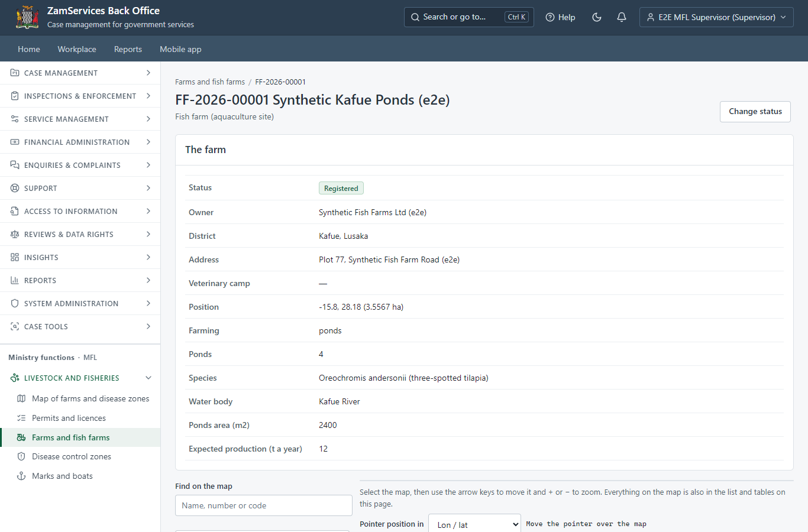Expand the Case Tools chevron
The height and width of the screenshot is (532, 808).
(148, 326)
